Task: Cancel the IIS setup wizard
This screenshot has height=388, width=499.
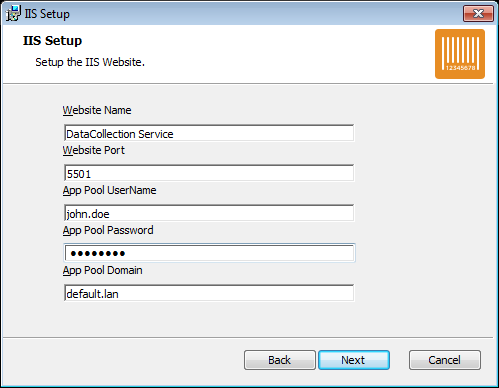Action: tap(445, 360)
